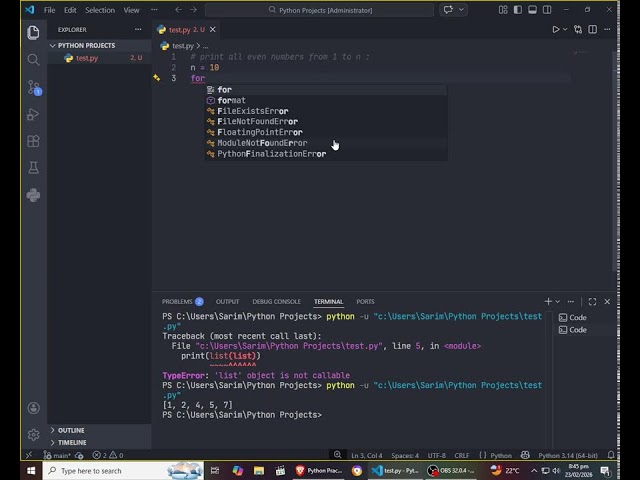Image resolution: width=640 pixels, height=480 pixels.
Task: Split the editor to the right
Action: pos(593,29)
